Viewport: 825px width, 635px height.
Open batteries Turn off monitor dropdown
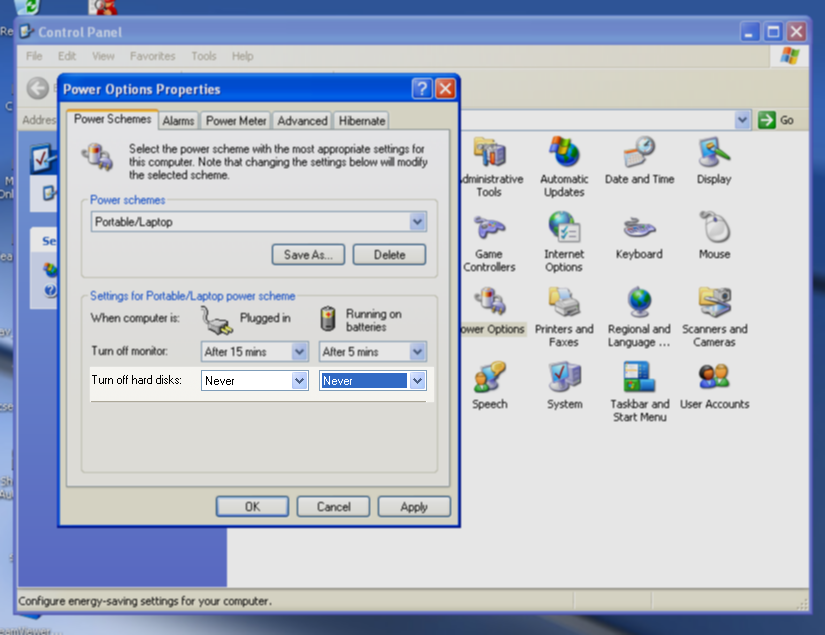[x=417, y=351]
